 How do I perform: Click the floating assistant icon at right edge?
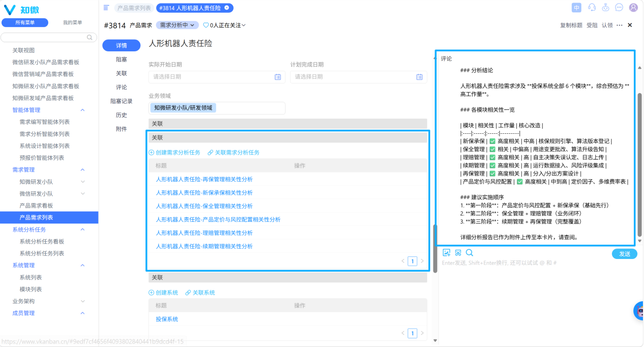[638, 310]
